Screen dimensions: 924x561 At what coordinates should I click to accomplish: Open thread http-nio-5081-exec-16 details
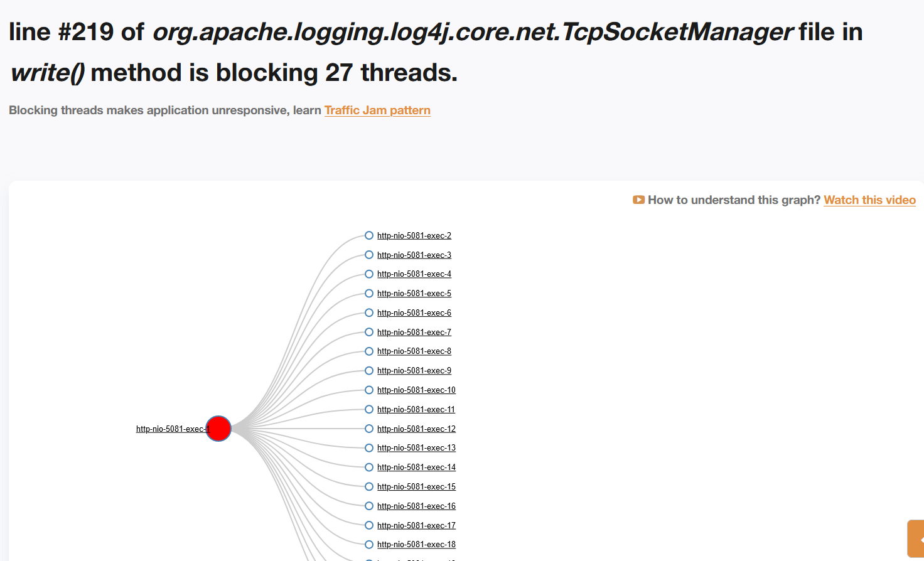pos(416,506)
